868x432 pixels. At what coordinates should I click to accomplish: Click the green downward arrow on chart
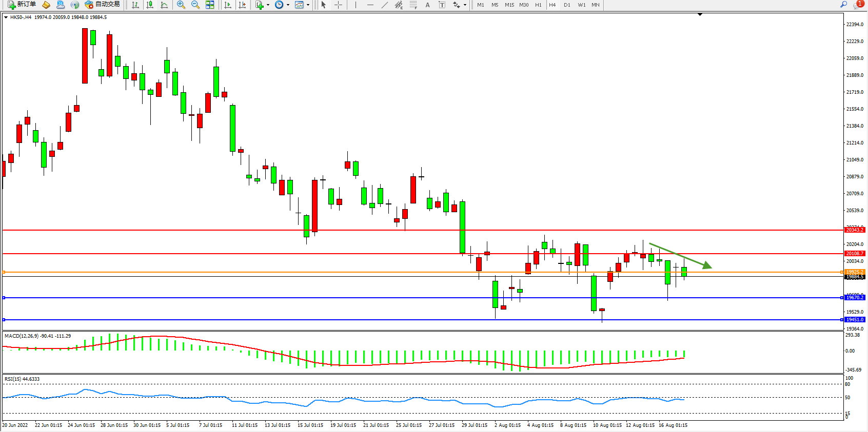pyautogui.click(x=680, y=255)
